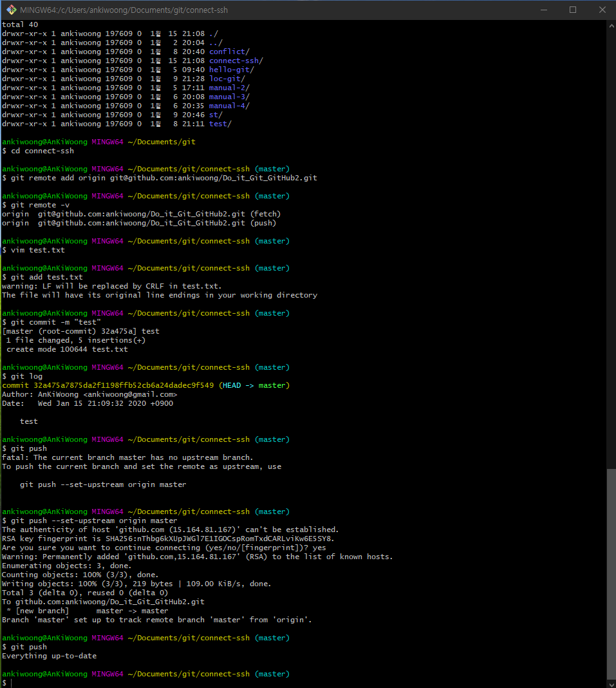The image size is (616, 688).
Task: Click '(HEAD -> master)' ref label
Action: pyautogui.click(x=254, y=385)
